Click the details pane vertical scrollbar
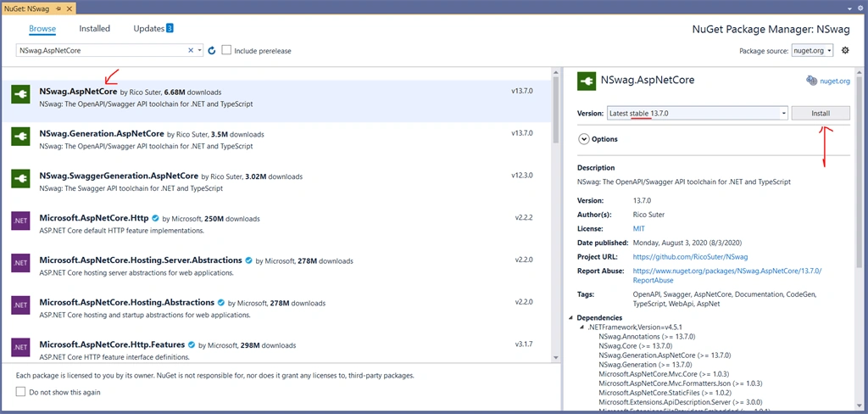Screen dimensions: 868x414 click(x=859, y=172)
